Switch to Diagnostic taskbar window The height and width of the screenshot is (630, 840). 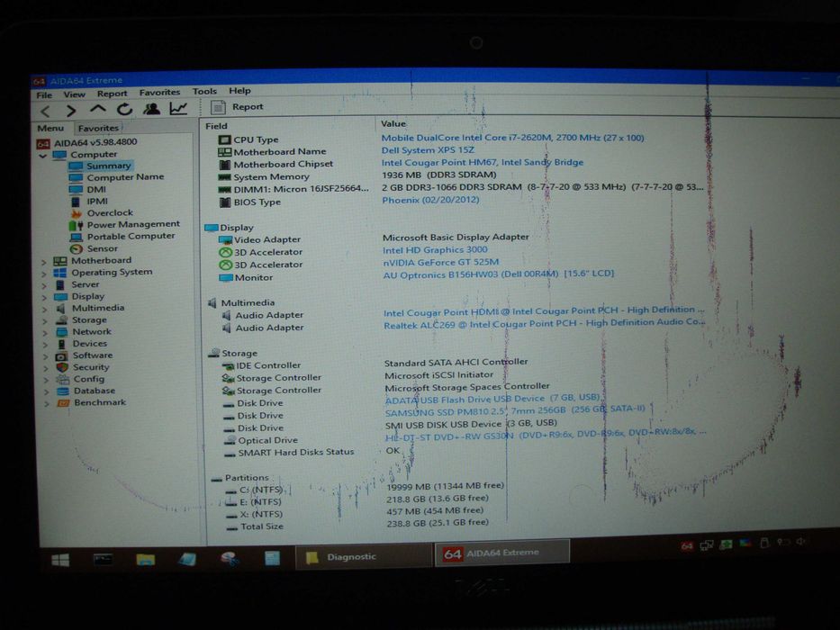363,557
